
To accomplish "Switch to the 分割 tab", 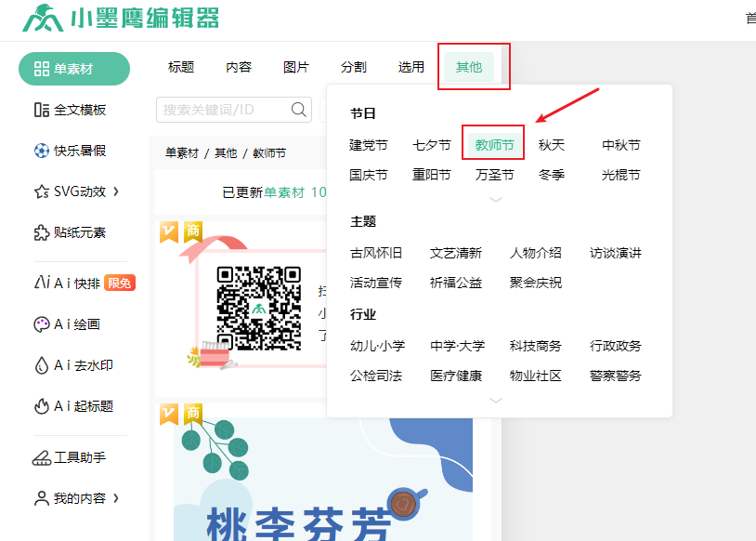I will click(354, 67).
